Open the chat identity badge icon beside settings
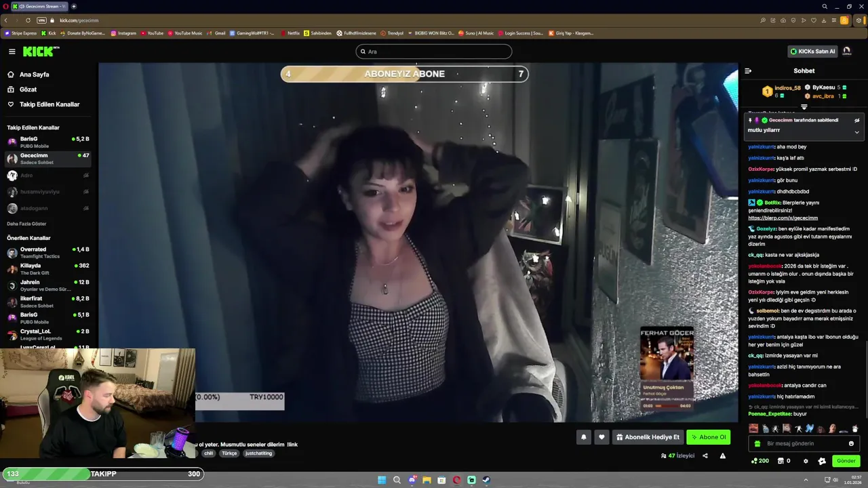The image size is (868, 488). 822,461
